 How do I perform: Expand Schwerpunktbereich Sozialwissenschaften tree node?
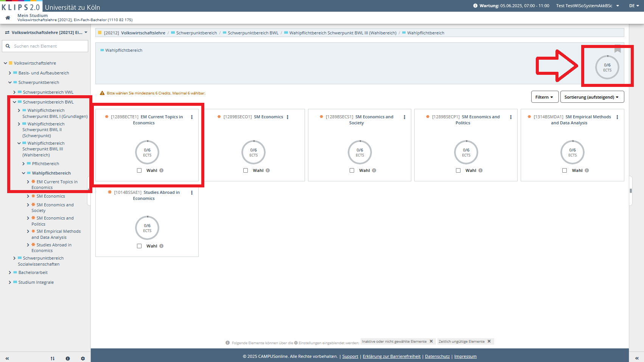tap(14, 258)
